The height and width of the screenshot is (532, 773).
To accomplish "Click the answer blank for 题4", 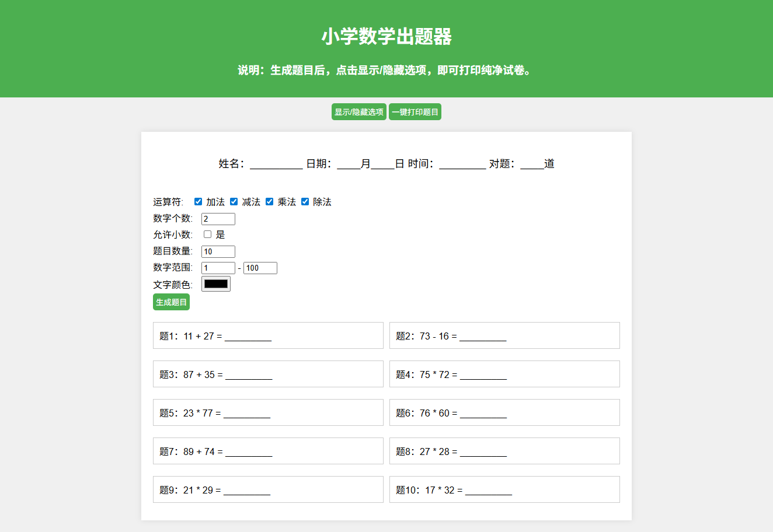I will [x=483, y=376].
